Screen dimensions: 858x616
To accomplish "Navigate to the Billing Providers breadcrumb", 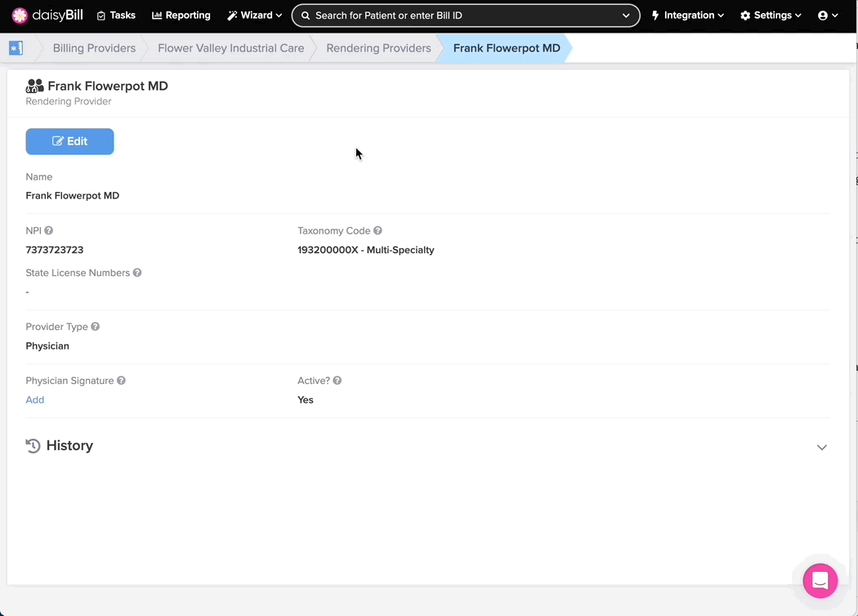I will tap(94, 48).
